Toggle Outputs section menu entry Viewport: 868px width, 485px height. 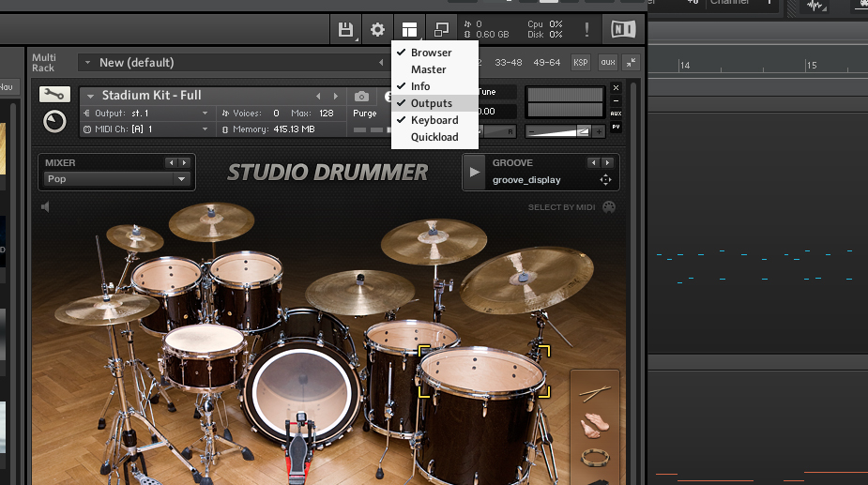coord(434,103)
